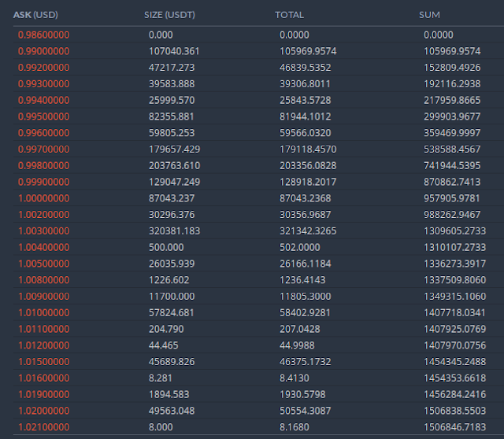This screenshot has width=504, height=439.
Task: Select ask price 1.01900000
Action: [x=44, y=394]
